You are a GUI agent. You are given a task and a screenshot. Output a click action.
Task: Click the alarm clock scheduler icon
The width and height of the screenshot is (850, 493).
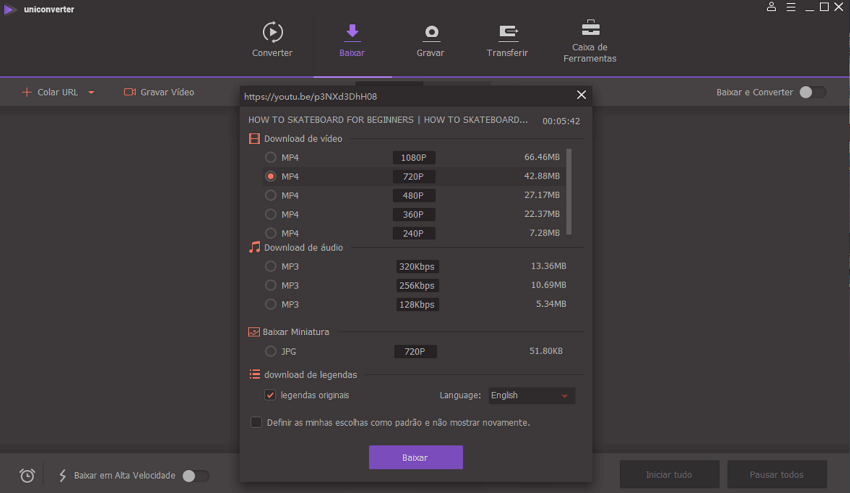tap(27, 476)
